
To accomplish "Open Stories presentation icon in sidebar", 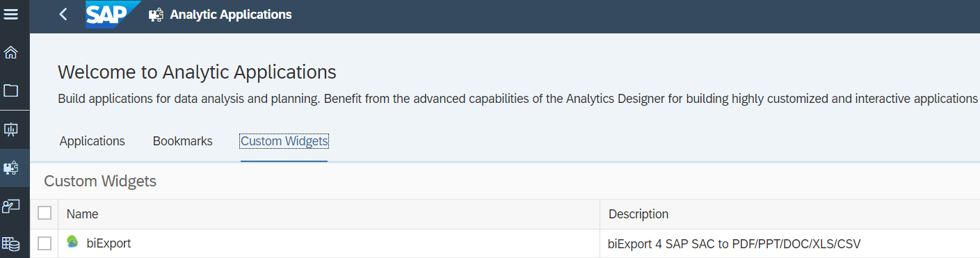I will [11, 129].
